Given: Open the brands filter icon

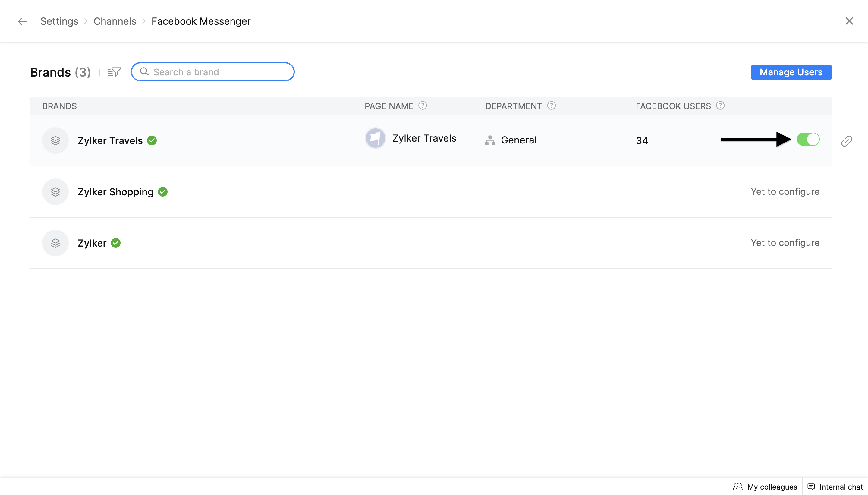Looking at the screenshot, I should tap(115, 72).
